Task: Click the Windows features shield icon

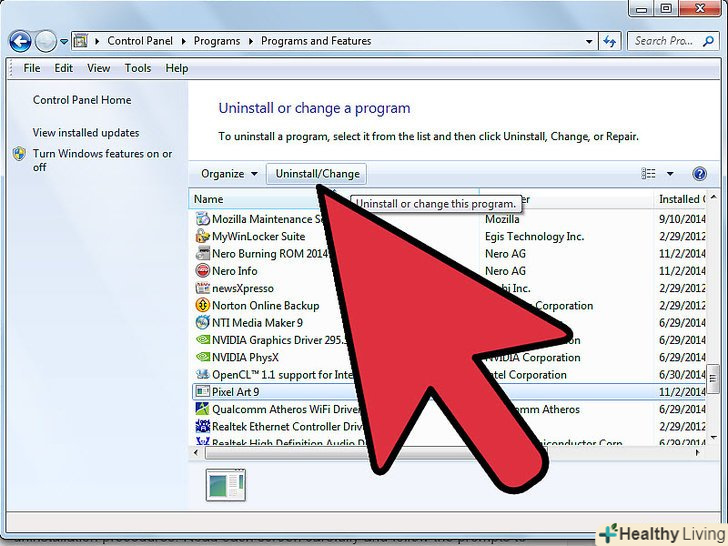Action: [20, 154]
